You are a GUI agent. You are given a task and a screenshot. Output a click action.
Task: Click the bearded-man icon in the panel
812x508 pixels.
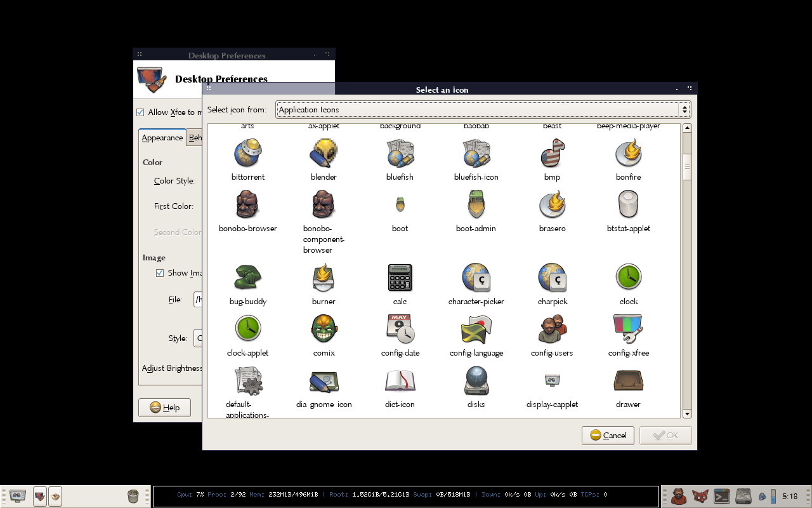tap(678, 496)
